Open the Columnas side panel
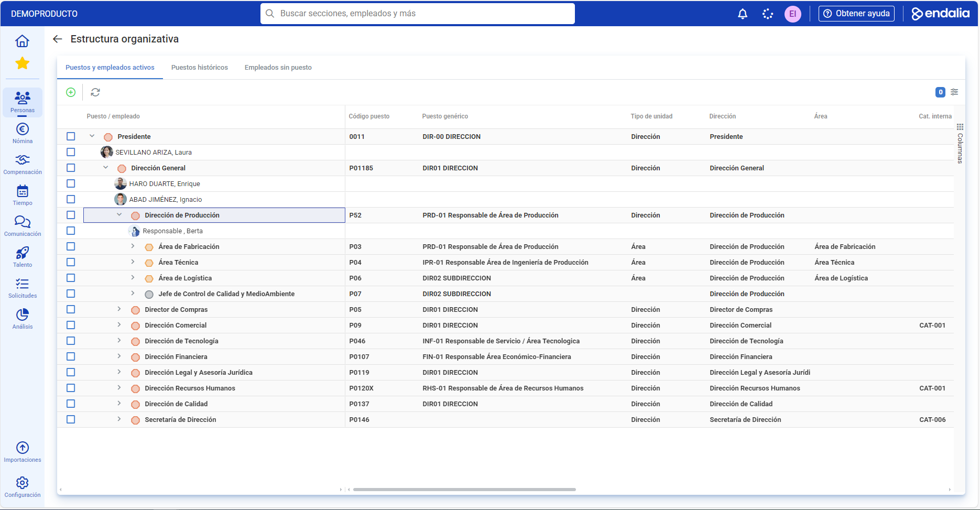Screen dimensions: 980x510 tap(960, 144)
